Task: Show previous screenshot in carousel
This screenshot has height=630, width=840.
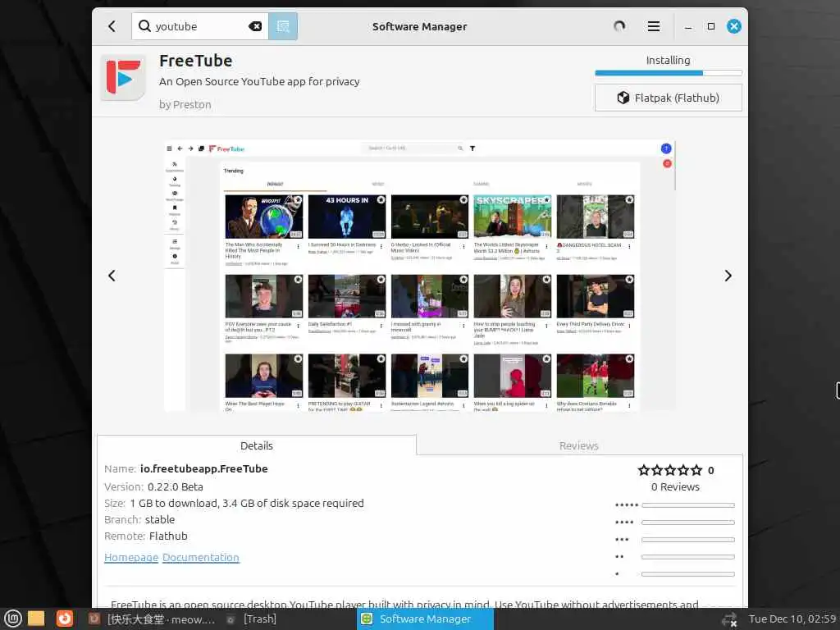Action: click(x=112, y=276)
